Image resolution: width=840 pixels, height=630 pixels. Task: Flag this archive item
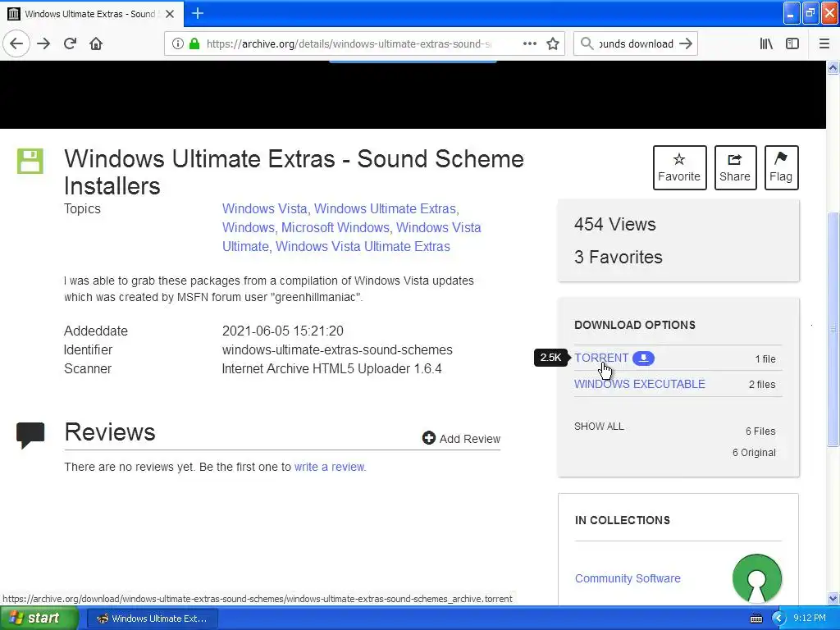point(781,167)
